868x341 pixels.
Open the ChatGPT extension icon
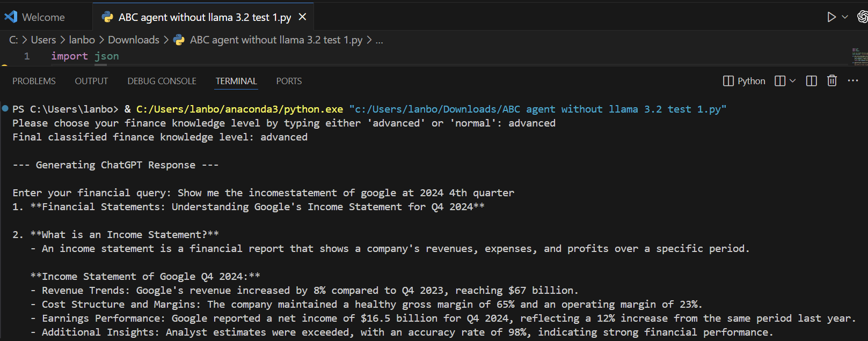[x=862, y=17]
